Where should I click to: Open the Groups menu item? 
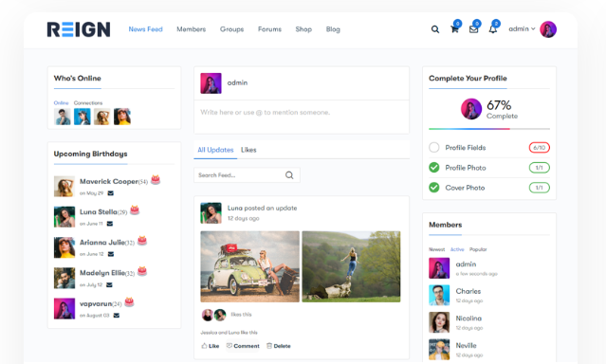click(232, 29)
